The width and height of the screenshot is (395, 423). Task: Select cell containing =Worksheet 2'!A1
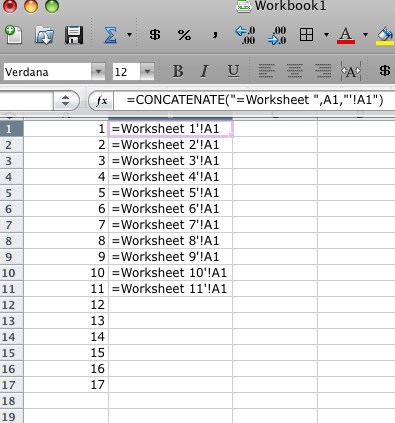click(170, 145)
